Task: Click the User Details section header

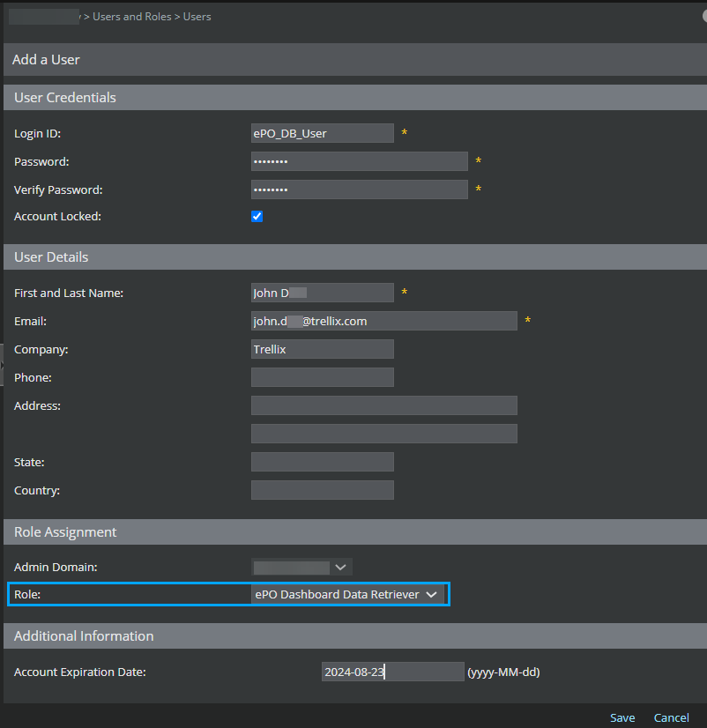Action: pyautogui.click(x=355, y=257)
